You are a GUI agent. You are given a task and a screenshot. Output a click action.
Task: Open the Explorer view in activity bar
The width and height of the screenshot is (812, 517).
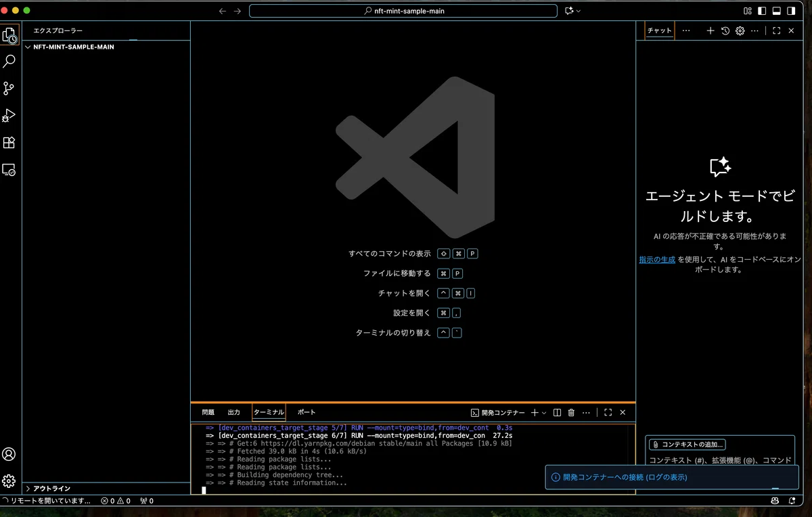pyautogui.click(x=9, y=35)
